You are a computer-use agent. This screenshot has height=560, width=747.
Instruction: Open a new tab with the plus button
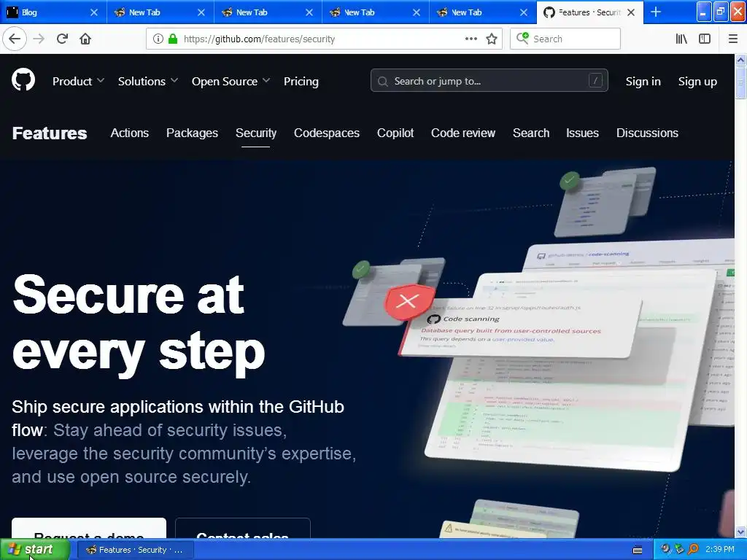pyautogui.click(x=656, y=12)
